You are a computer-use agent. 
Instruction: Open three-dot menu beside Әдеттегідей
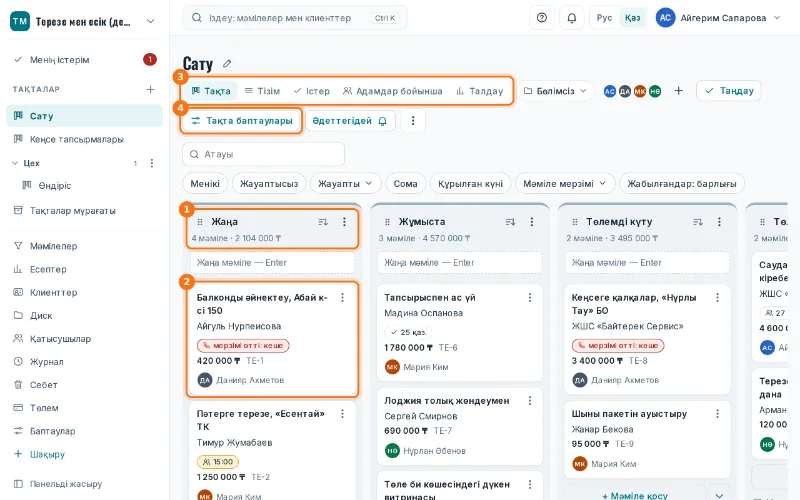(x=413, y=121)
